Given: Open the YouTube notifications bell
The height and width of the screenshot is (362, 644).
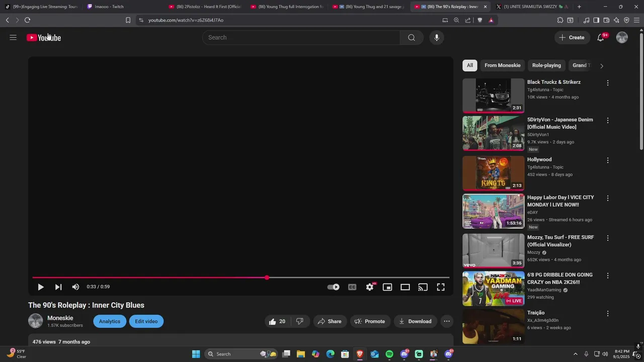Looking at the screenshot, I should tap(600, 38).
